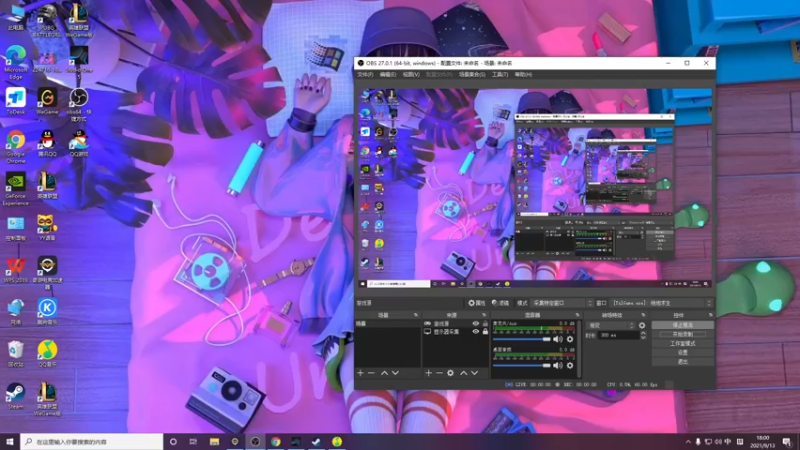
Task: Open obs64 shortcut on desktop
Action: (79, 105)
